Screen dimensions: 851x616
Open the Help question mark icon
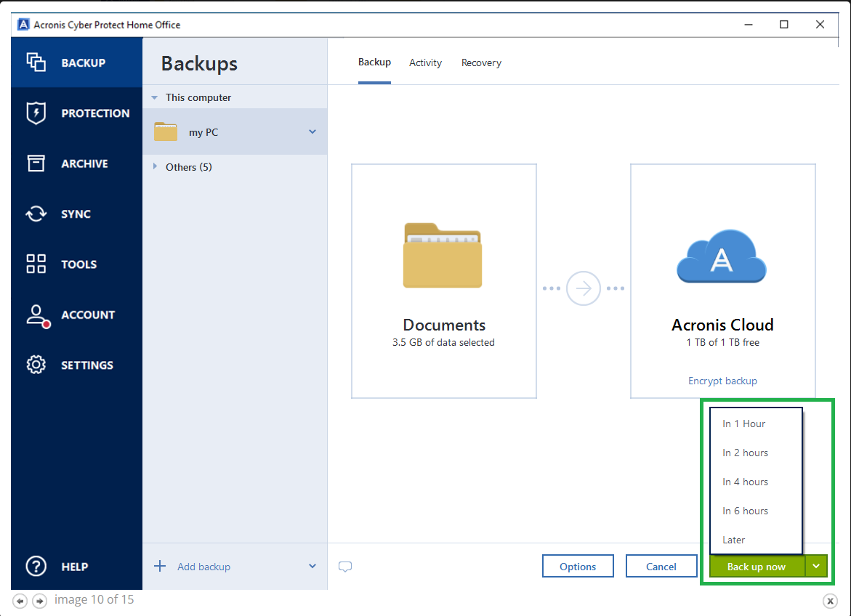click(36, 567)
